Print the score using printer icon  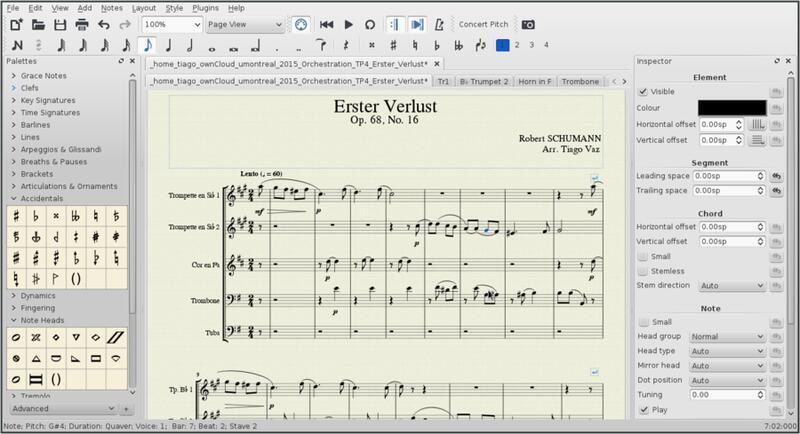coord(82,24)
